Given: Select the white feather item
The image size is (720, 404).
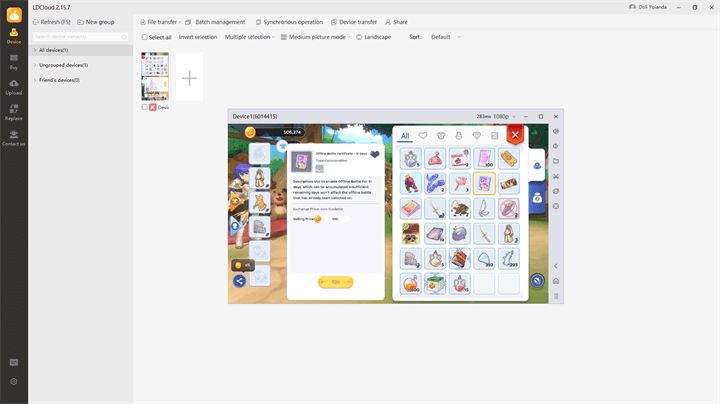Looking at the screenshot, I should pos(484,209).
